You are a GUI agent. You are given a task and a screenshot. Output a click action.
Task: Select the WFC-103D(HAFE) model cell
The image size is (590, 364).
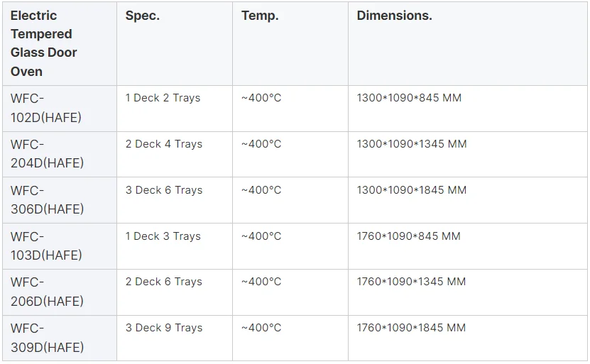coord(46,246)
